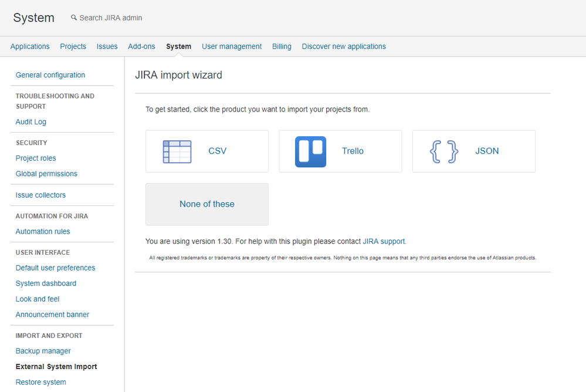Image resolution: width=586 pixels, height=392 pixels.
Task: Click the JSON curly braces icon
Action: tap(444, 151)
